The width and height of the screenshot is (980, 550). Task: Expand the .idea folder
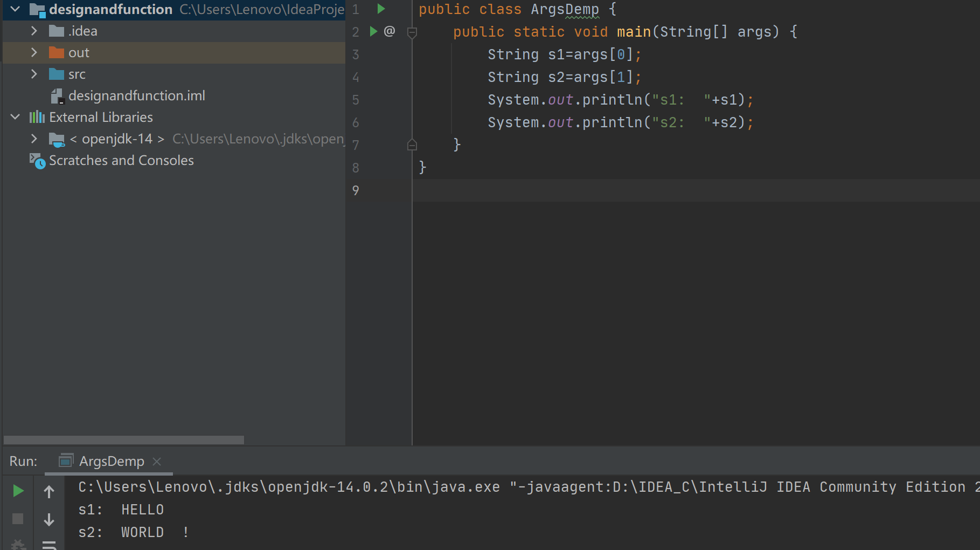point(34,31)
